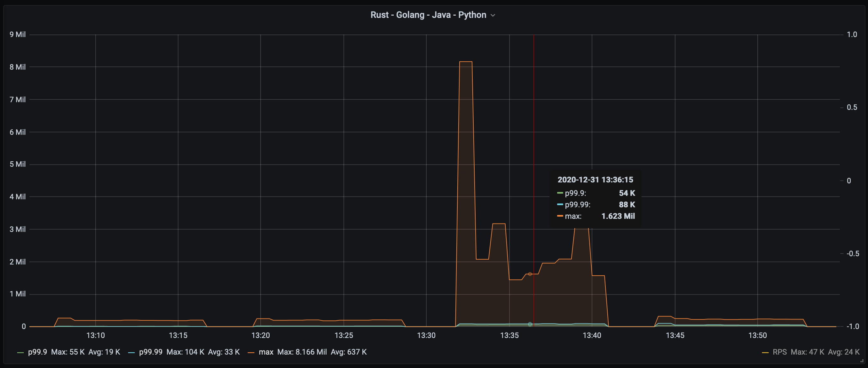Image resolution: width=868 pixels, height=368 pixels.
Task: Click the 13:45 time axis label
Action: click(675, 335)
